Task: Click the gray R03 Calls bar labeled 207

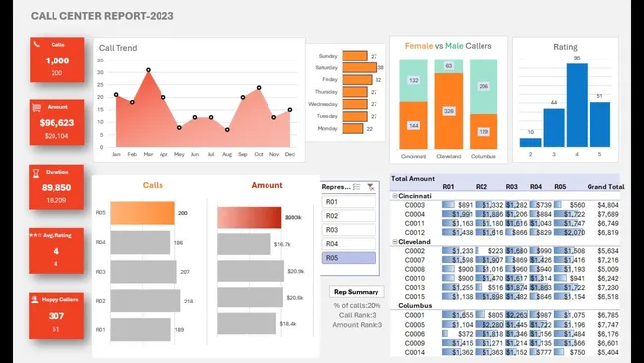Action: [144, 272]
